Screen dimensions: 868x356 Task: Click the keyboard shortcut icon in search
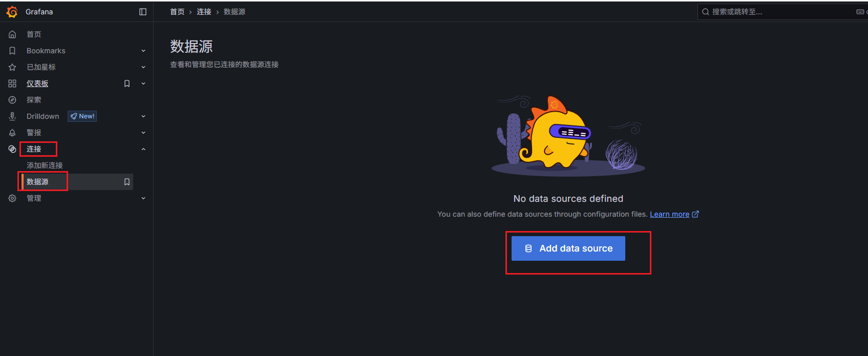coord(860,12)
